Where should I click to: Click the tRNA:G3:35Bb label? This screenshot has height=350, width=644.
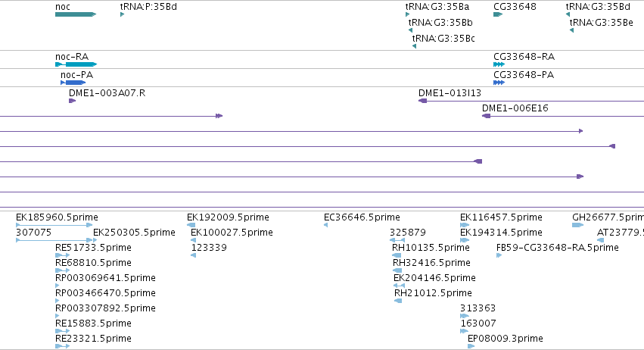click(x=440, y=22)
